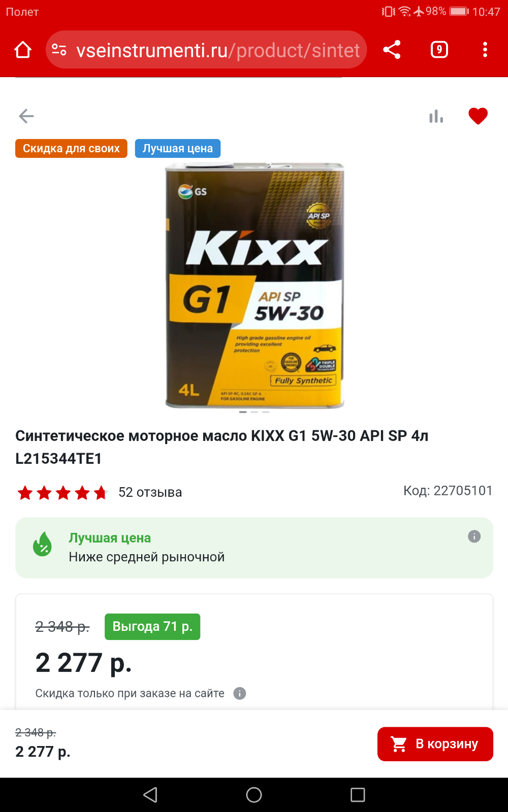
Task: Toggle the red heart favorite
Action: [478, 116]
